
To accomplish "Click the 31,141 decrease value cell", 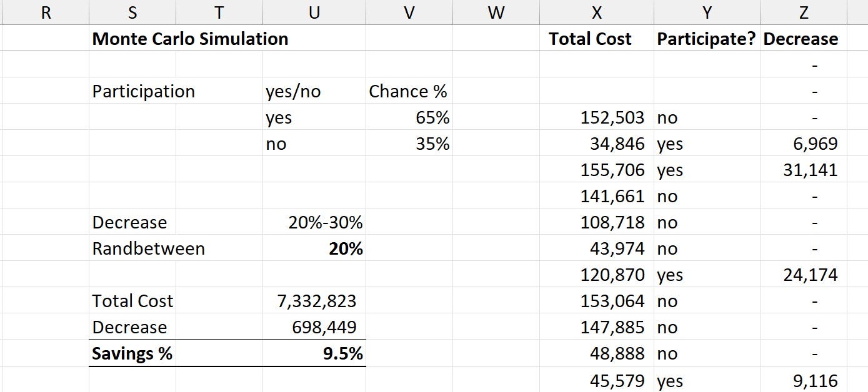I will pyautogui.click(x=804, y=170).
